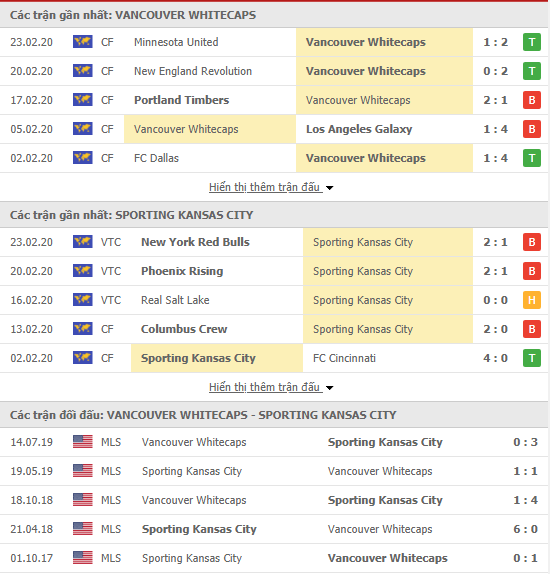This screenshot has height=574, width=550.
Task: Select Minnesota United team name
Action: point(176,42)
